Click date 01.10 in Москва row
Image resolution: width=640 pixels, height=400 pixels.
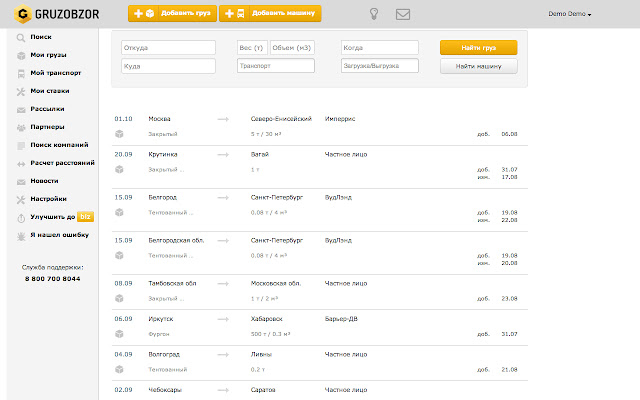(123, 119)
